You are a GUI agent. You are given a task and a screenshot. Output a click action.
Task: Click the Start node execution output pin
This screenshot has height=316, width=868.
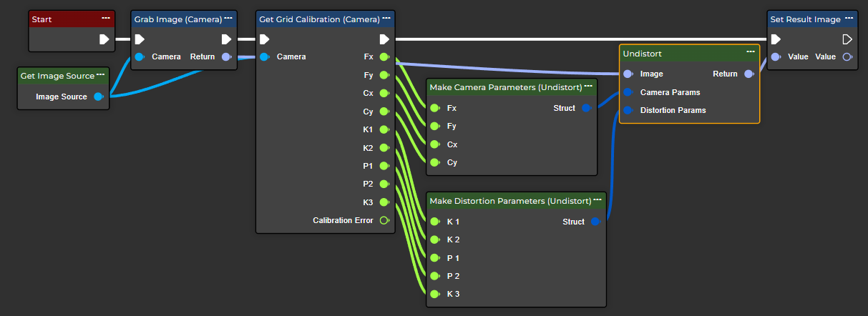tap(104, 39)
